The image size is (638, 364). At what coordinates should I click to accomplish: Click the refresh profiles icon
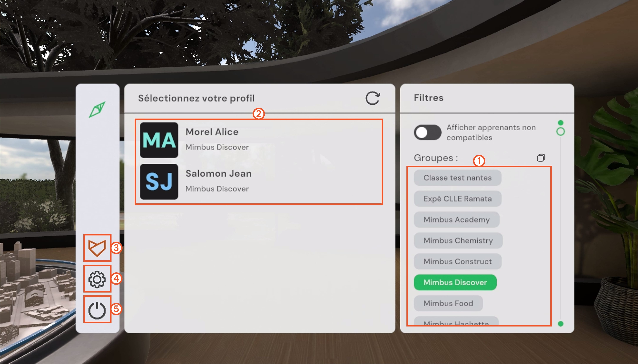click(372, 98)
